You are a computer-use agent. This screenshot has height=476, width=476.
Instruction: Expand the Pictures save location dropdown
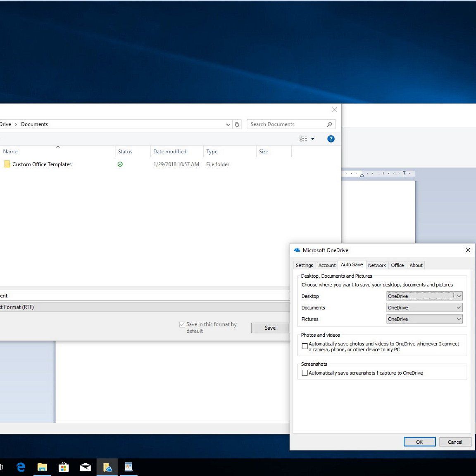(424, 319)
